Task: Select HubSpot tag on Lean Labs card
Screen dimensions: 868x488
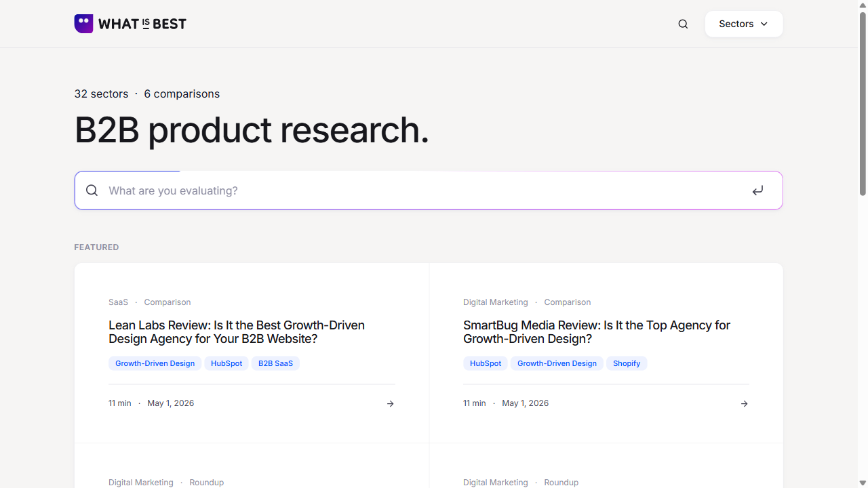Action: (x=226, y=363)
